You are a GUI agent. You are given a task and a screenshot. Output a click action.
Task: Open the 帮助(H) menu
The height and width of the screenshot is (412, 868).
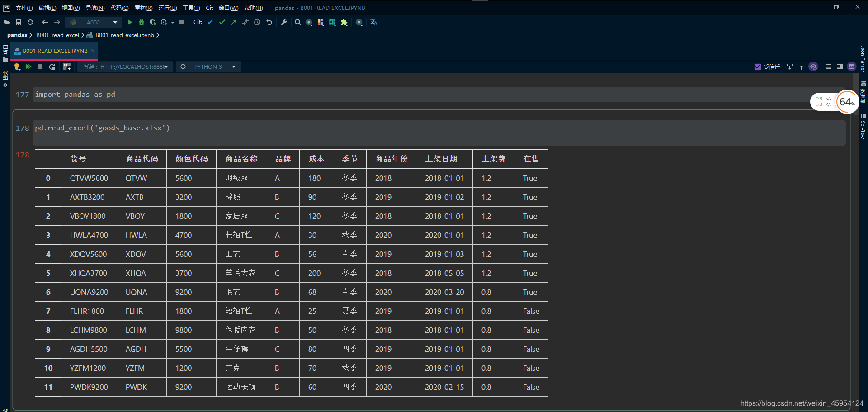point(253,8)
